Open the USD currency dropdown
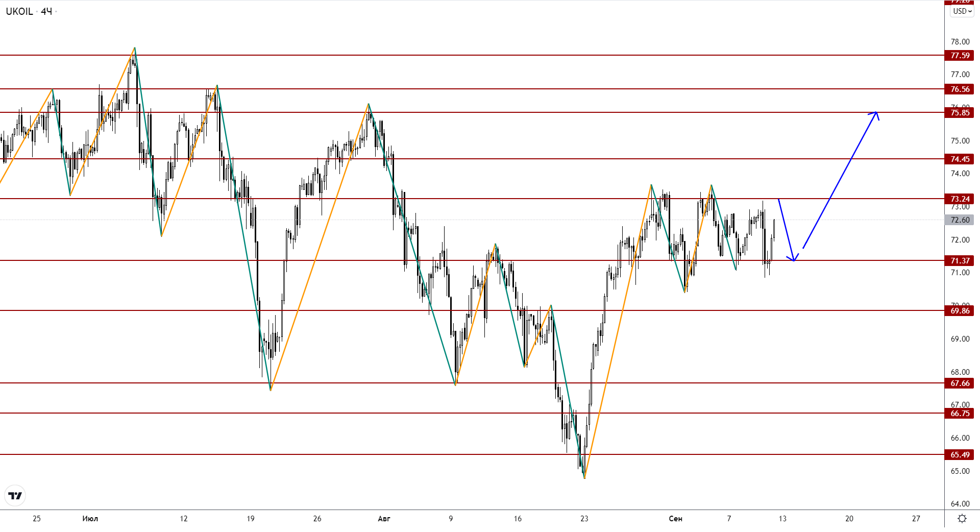 (x=962, y=11)
